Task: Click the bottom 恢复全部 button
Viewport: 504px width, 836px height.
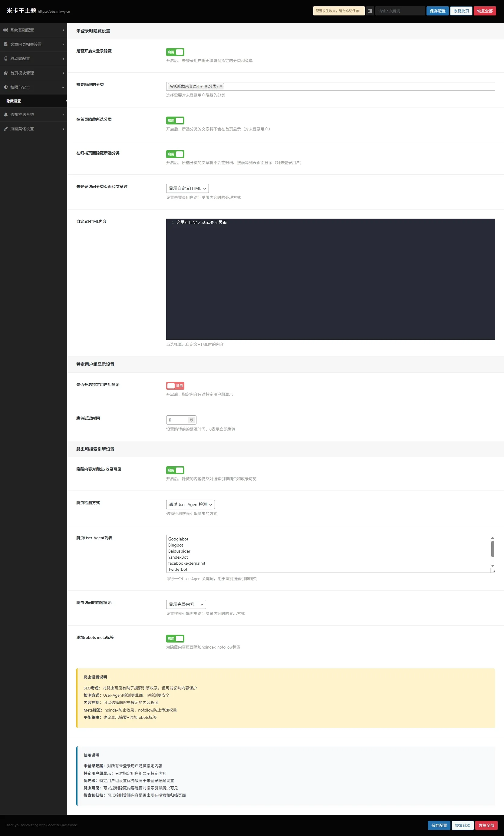Action: click(x=486, y=825)
